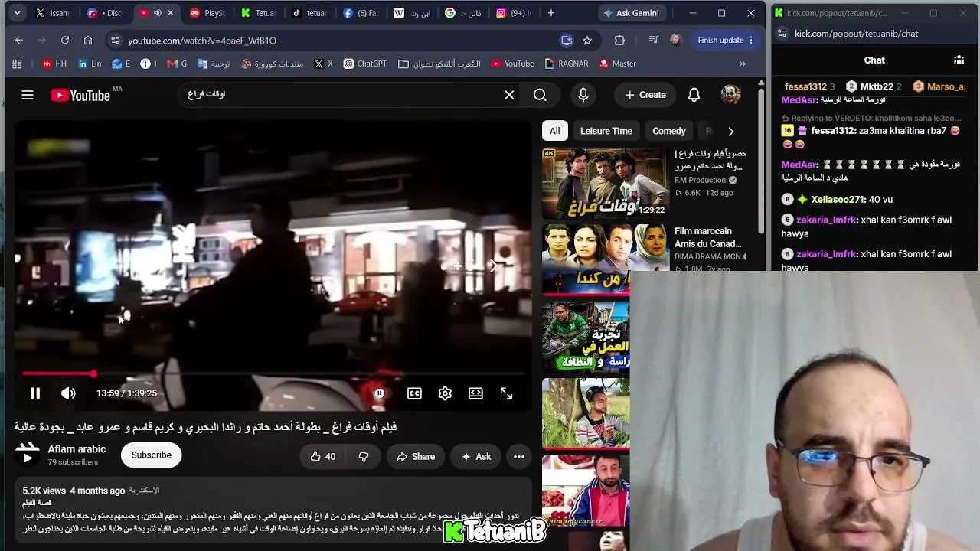Viewport: 980px width, 551px height.
Task: Switch to the PlayStation browser tab
Action: (207, 13)
